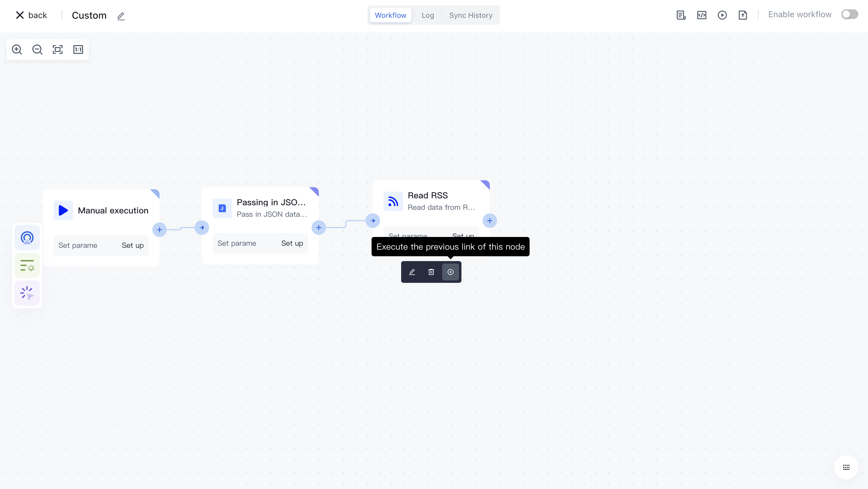Add node after Read RSS plus button

(489, 221)
